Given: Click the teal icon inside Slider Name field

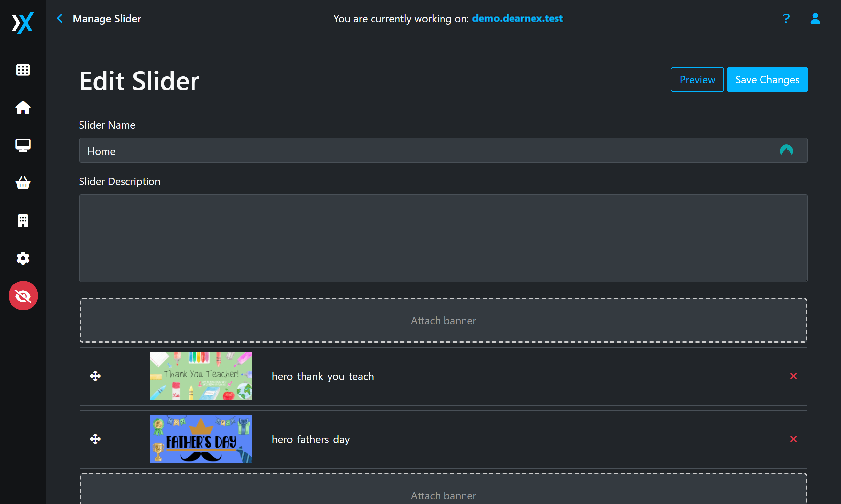Looking at the screenshot, I should [786, 150].
